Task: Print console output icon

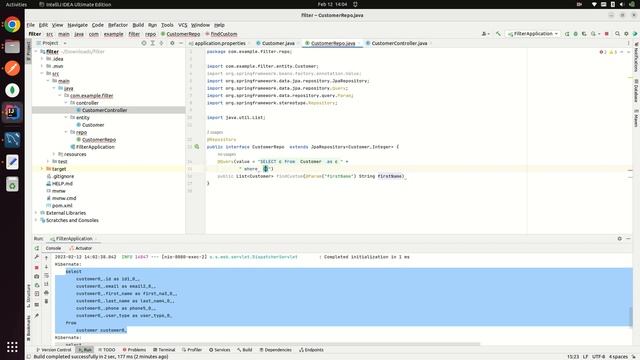Action: 46,292
